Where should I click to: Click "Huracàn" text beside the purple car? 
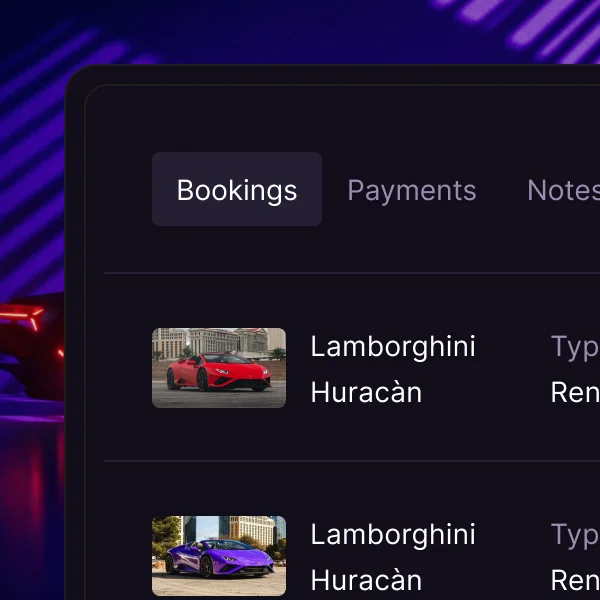coord(366,580)
